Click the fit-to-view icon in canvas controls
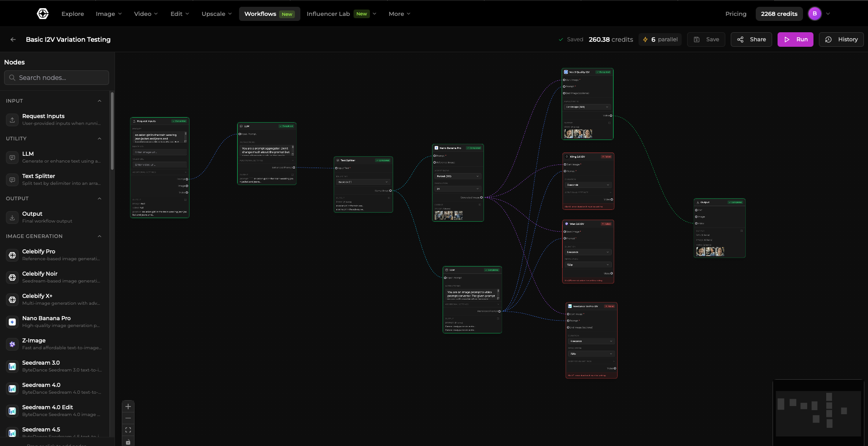The height and width of the screenshot is (446, 868). pos(128,430)
